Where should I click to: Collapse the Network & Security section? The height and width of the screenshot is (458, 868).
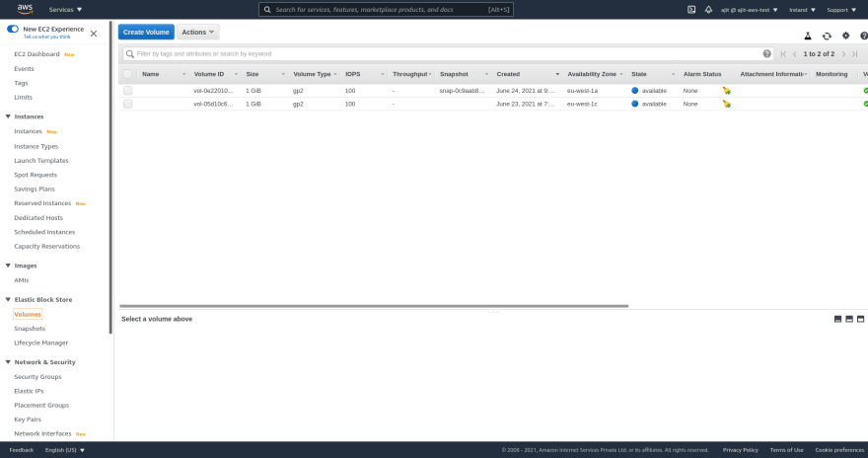coord(8,361)
